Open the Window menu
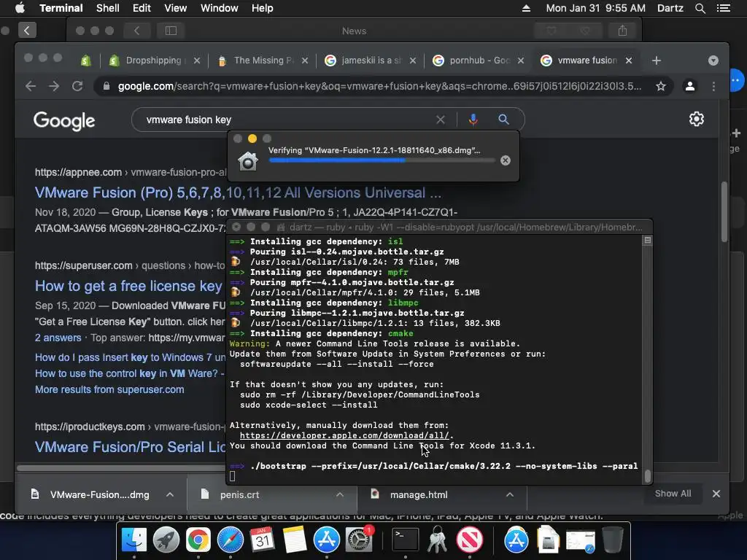The height and width of the screenshot is (560, 747). coord(219,8)
